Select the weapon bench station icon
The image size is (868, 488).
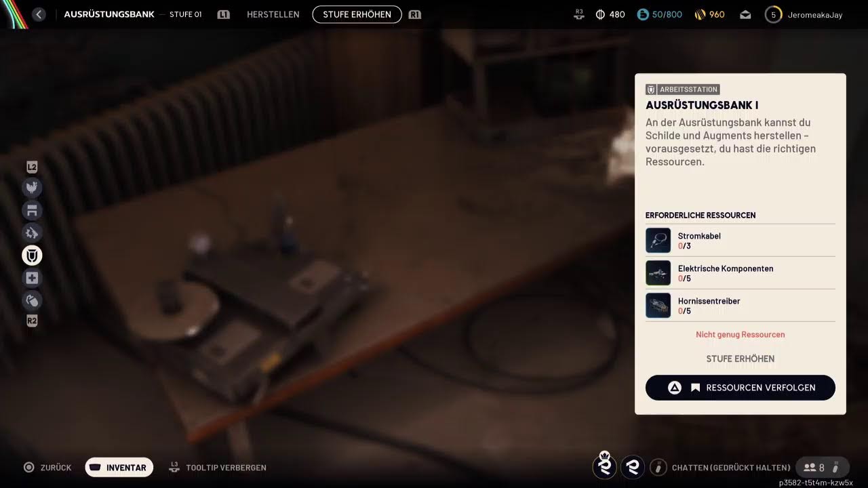click(x=32, y=232)
